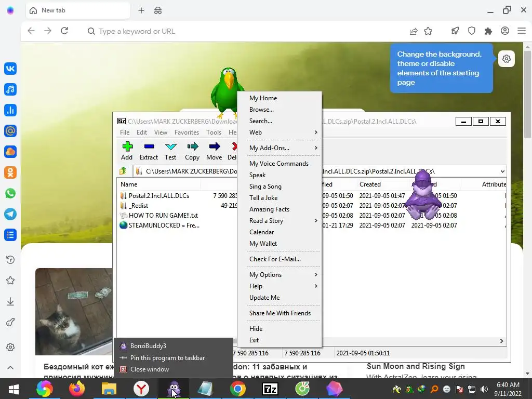Image resolution: width=532 pixels, height=399 pixels.
Task: Open 7-Zip from the taskbar
Action: (x=270, y=389)
